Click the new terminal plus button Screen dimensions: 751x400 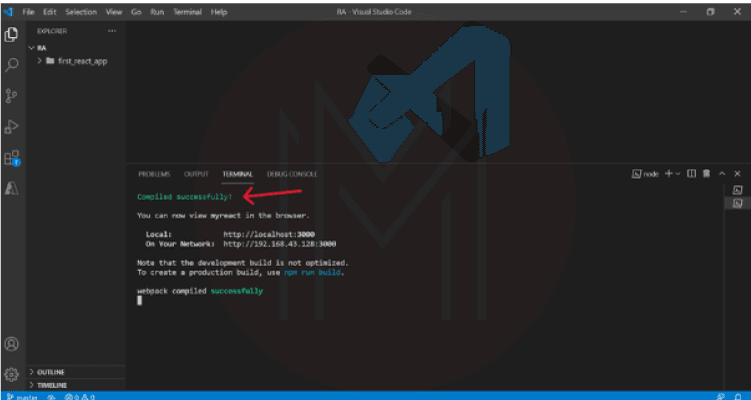669,173
